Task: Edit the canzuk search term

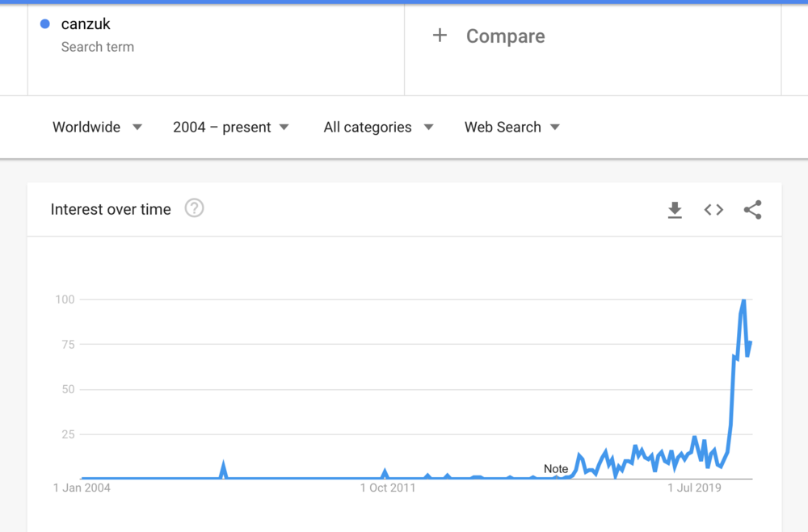Action: click(x=86, y=23)
